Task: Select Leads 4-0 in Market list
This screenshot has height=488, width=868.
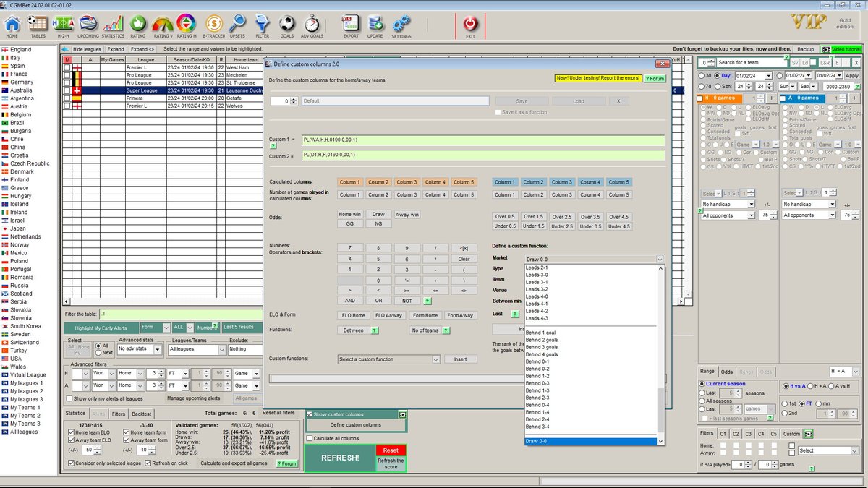Action: pos(537,296)
